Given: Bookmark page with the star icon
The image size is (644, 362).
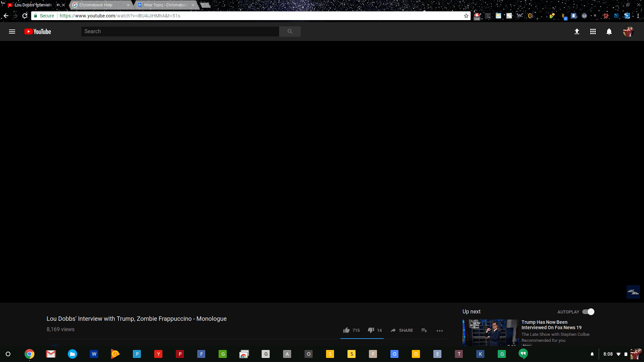Looking at the screenshot, I should tap(466, 16).
